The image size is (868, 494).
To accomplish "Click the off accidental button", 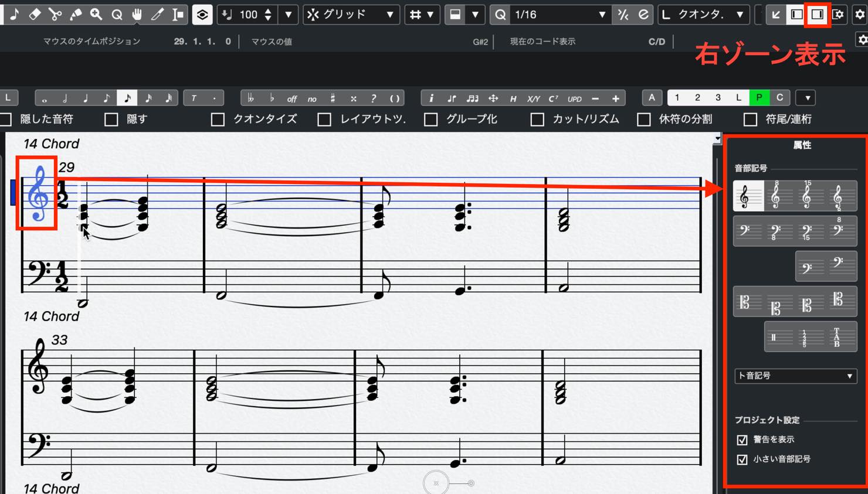I will (x=291, y=98).
